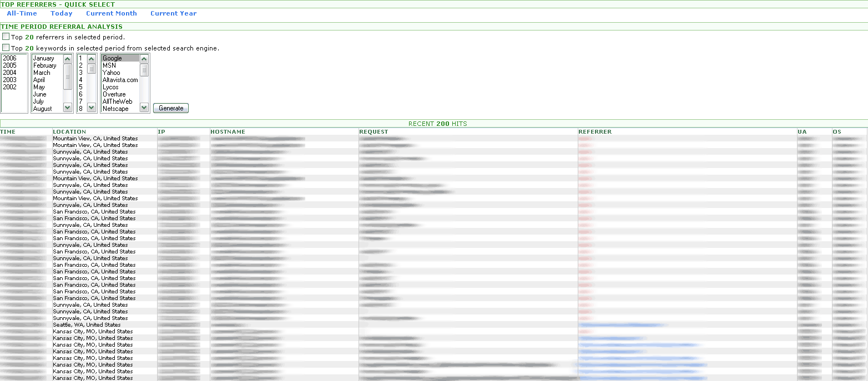Click the REFERRER column header
Screen dimensions: 868x381
[595, 132]
